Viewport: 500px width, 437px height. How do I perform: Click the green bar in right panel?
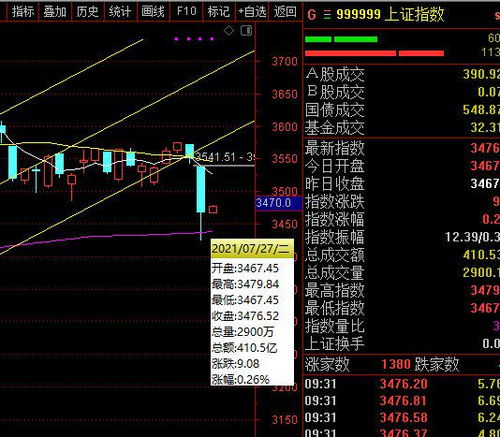(341, 39)
